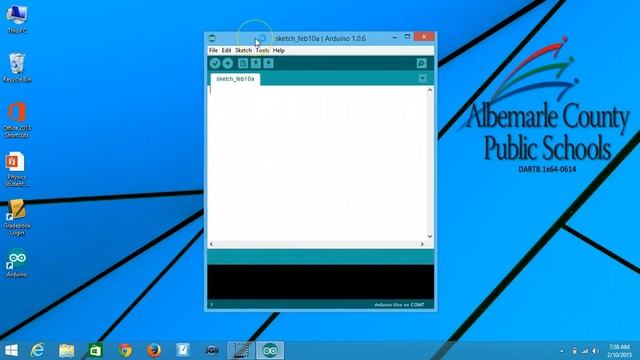Switch to the Arduino taskbar button
Viewport: 640px width, 360px height.
(x=270, y=350)
